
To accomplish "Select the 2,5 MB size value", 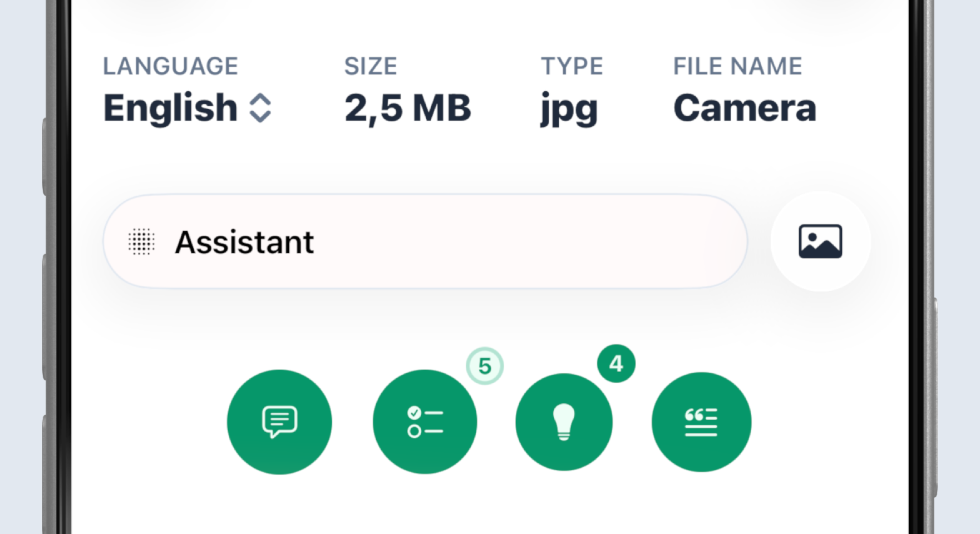I will point(407,108).
